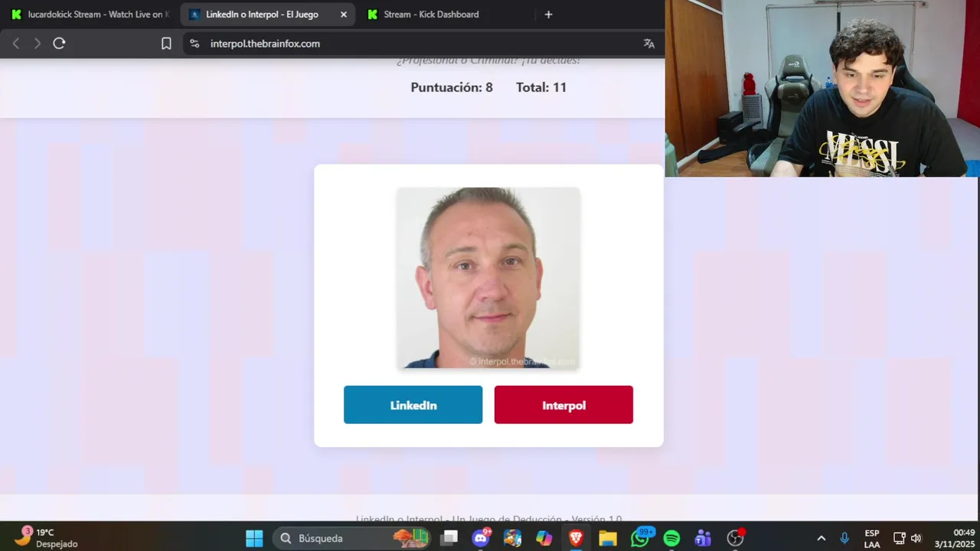Open the ESP LAA language switcher
This screenshot has height=551, width=980.
pos(872,538)
